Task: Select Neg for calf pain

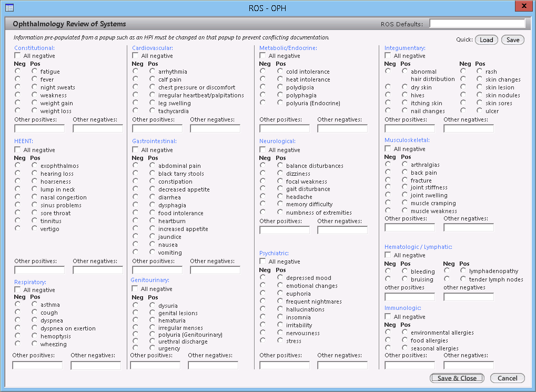Action: click(x=135, y=79)
